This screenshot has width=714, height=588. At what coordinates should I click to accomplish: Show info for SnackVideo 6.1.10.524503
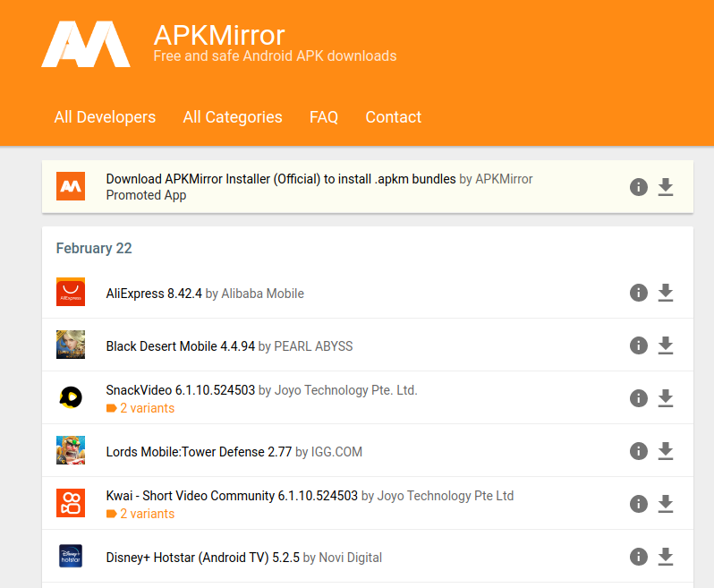coord(639,398)
